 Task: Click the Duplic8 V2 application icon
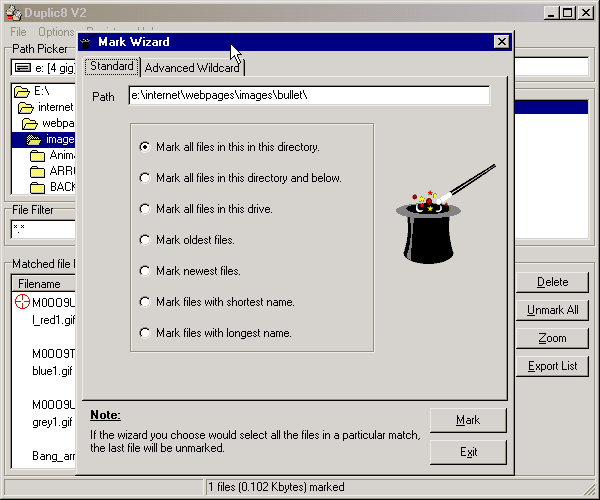13,13
